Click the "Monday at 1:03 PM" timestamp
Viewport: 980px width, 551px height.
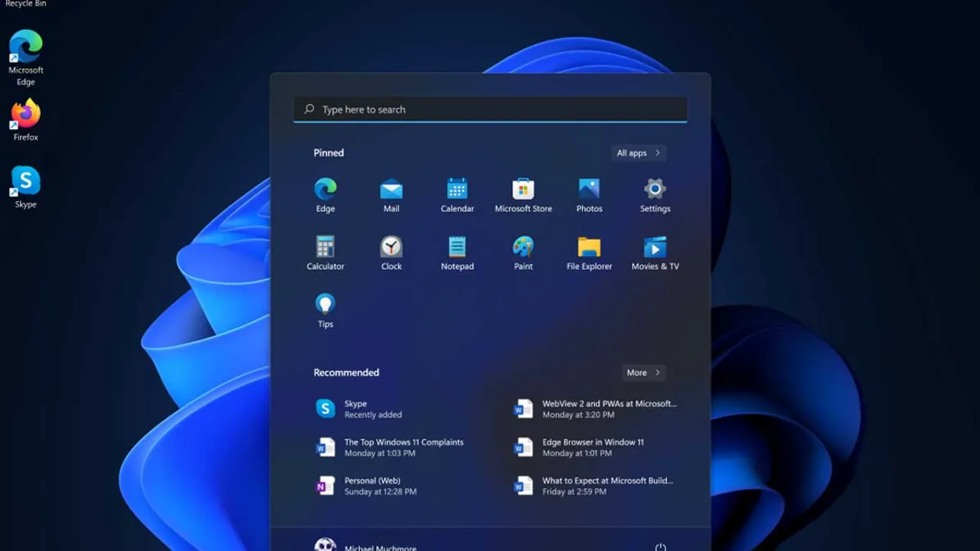click(380, 453)
